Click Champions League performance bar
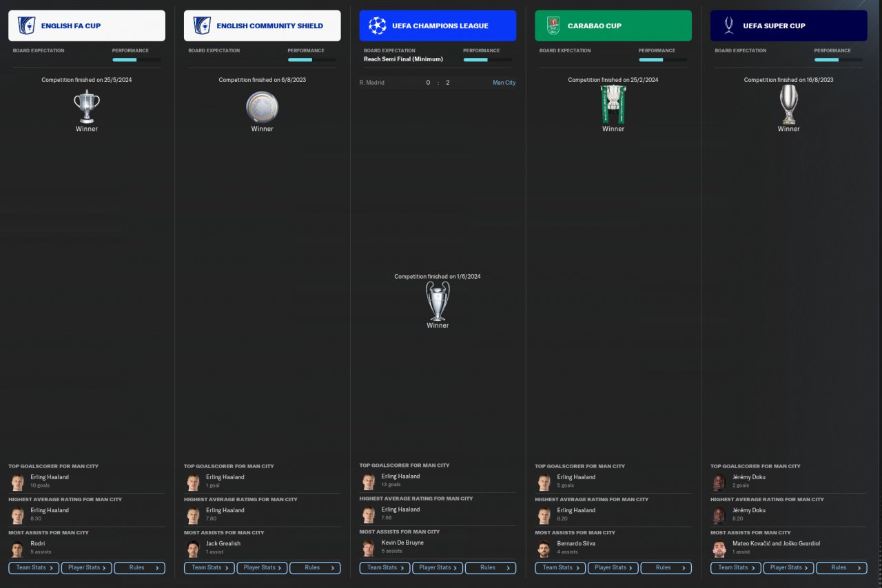This screenshot has height=588, width=882. point(486,60)
